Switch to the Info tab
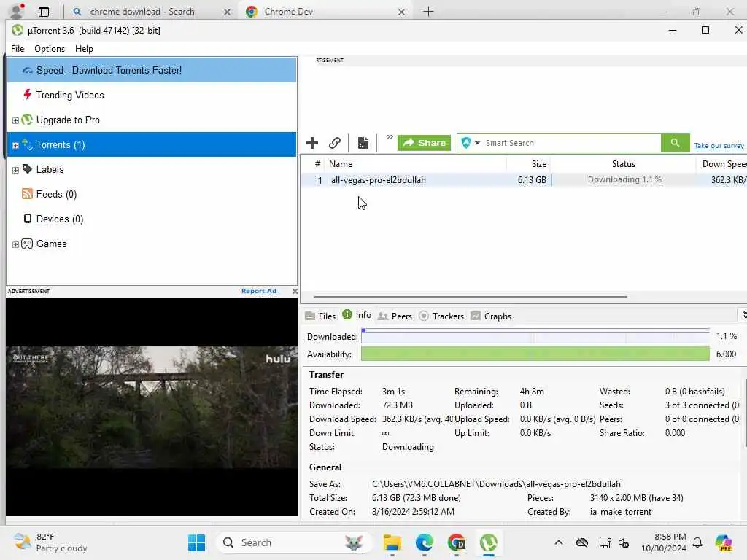Image resolution: width=747 pixels, height=560 pixels. point(357,315)
